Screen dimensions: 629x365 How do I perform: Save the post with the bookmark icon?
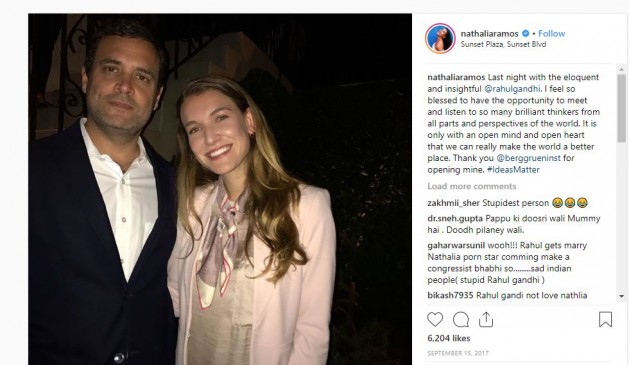coord(605,319)
